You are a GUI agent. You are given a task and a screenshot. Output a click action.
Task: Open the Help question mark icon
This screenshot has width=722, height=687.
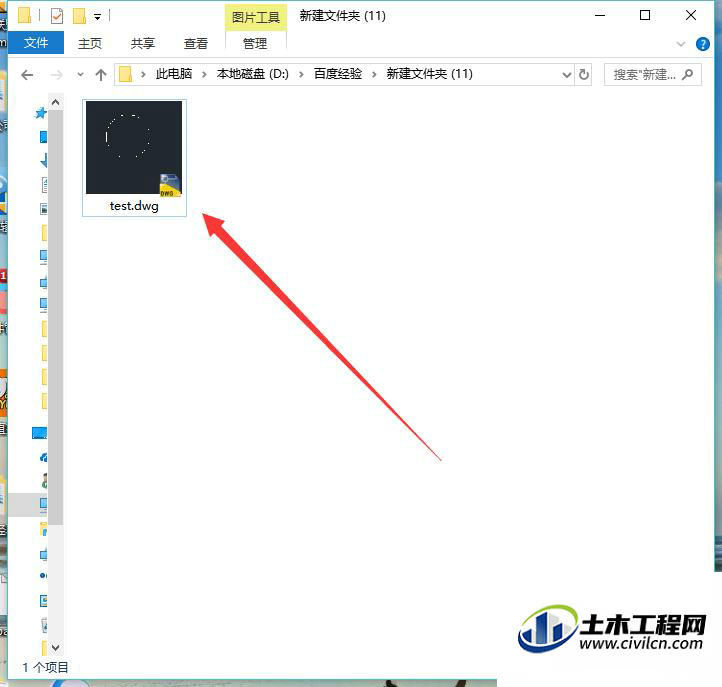703,44
